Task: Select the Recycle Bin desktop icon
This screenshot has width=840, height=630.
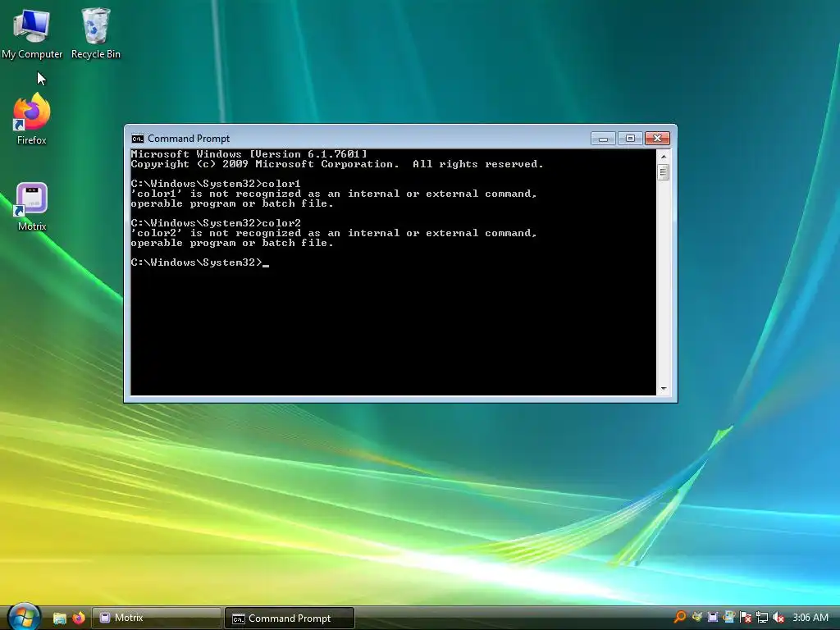Action: click(x=96, y=33)
